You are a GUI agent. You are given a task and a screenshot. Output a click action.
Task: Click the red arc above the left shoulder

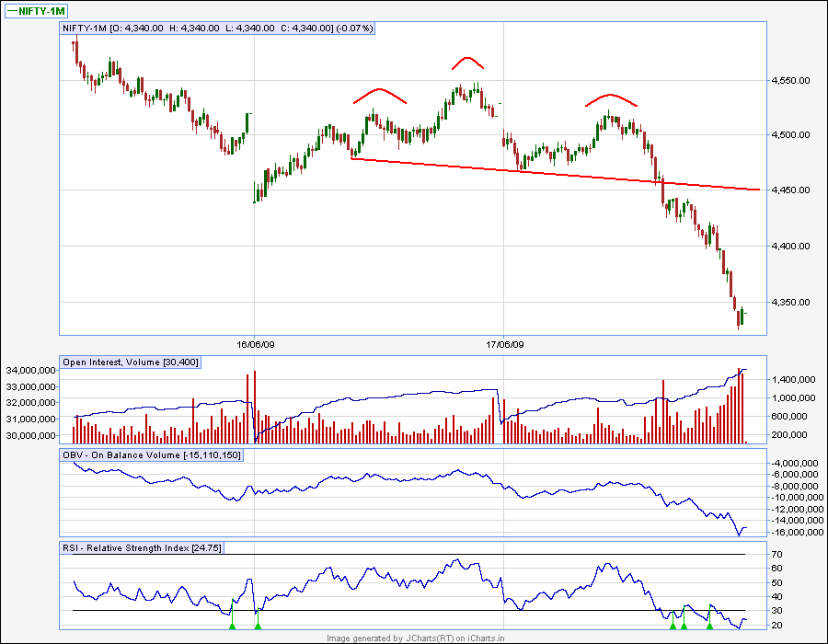(380, 95)
